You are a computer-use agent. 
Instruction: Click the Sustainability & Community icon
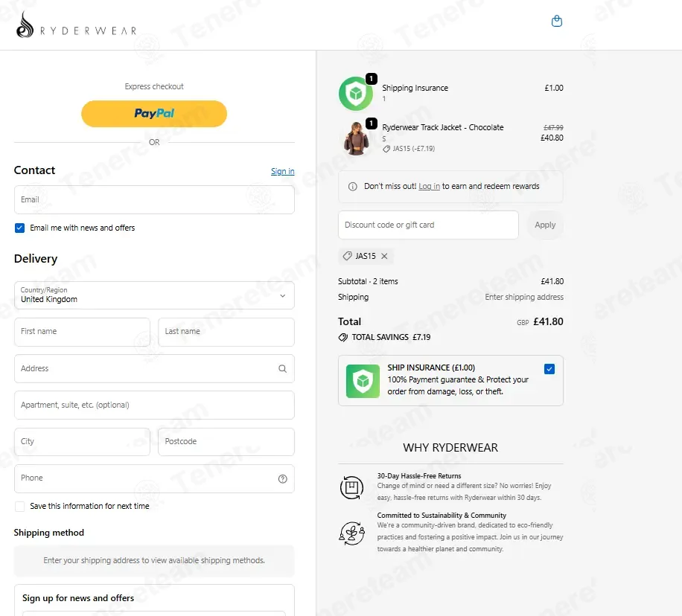pos(351,533)
